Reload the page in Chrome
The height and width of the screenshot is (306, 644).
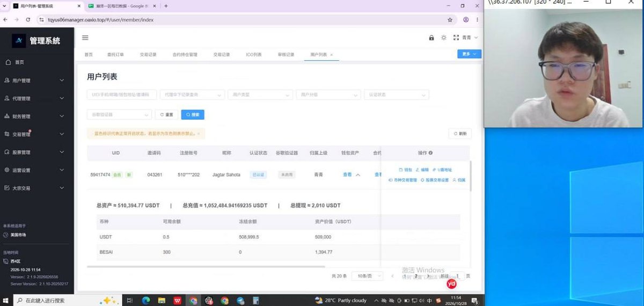click(28, 19)
